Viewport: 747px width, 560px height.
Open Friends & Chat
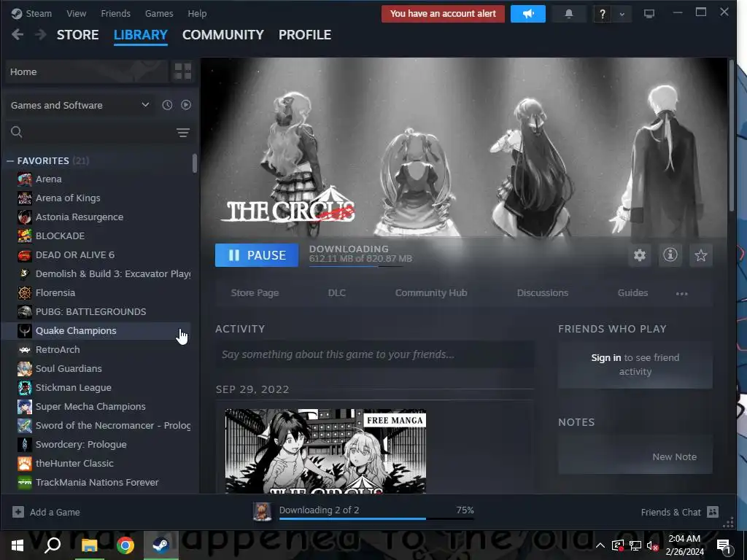(x=679, y=512)
